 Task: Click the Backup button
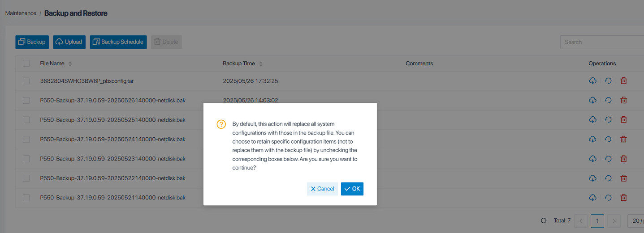(32, 42)
